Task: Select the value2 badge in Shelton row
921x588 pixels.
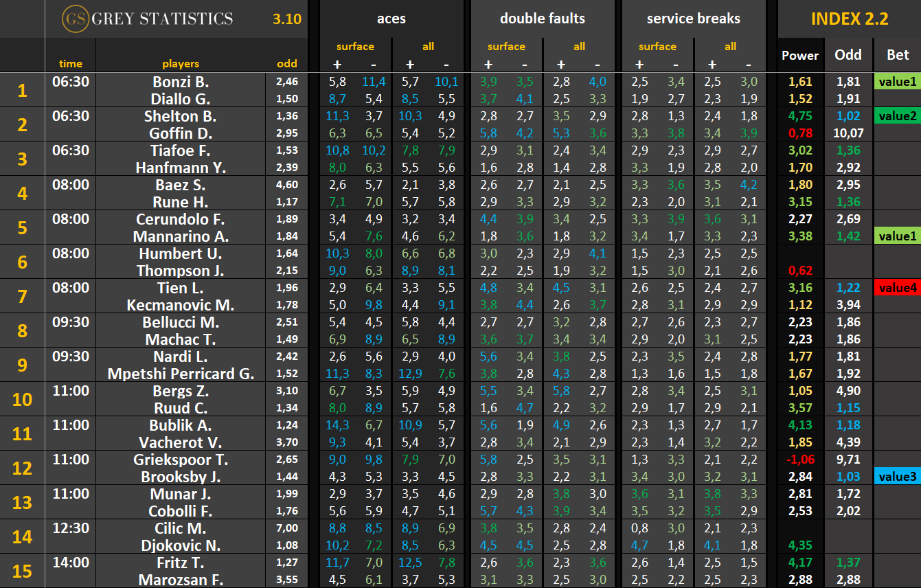Action: pos(897,116)
